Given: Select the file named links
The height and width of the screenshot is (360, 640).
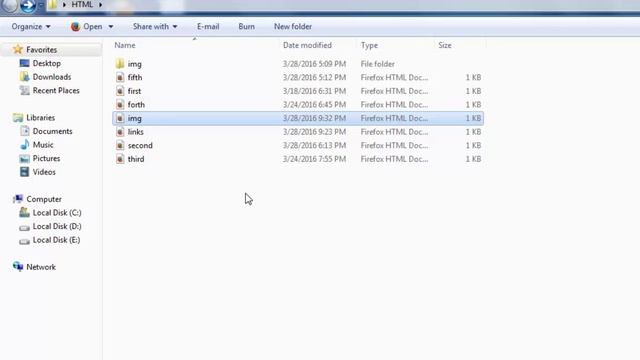Looking at the screenshot, I should tap(136, 131).
